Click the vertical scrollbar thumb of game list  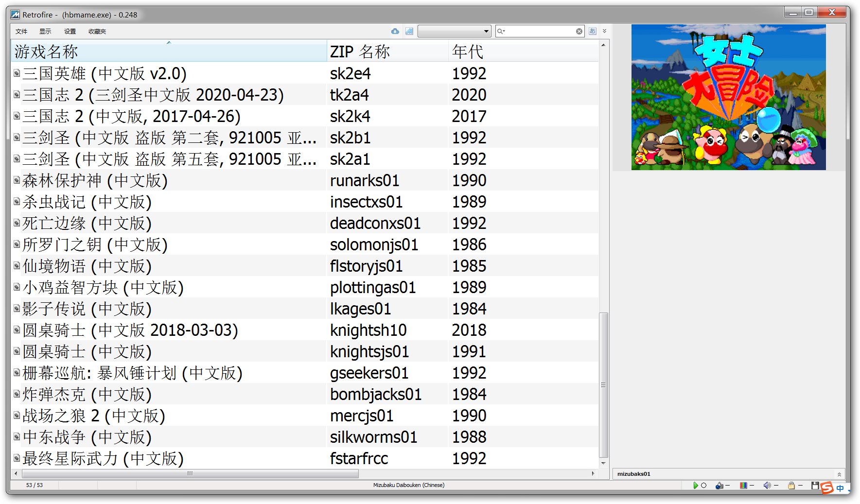(603, 385)
